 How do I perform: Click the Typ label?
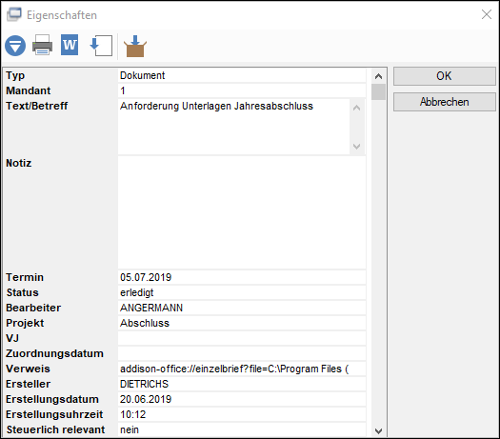point(15,76)
